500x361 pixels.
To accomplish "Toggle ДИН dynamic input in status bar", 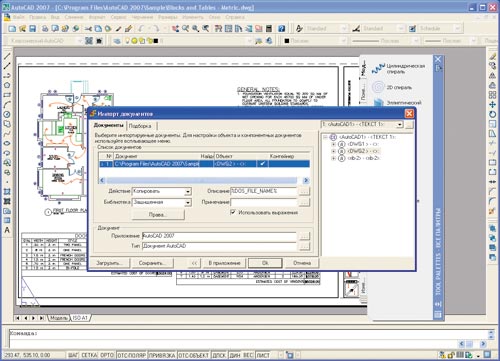I will (x=235, y=355).
